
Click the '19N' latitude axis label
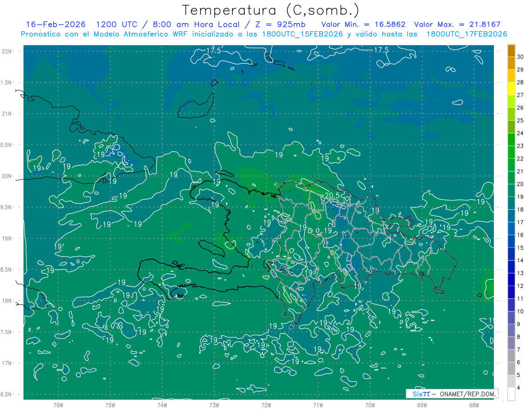tap(8, 239)
